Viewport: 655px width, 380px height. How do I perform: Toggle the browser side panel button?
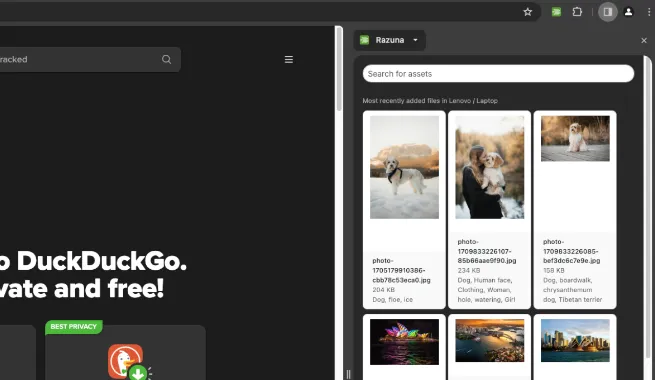(x=608, y=12)
